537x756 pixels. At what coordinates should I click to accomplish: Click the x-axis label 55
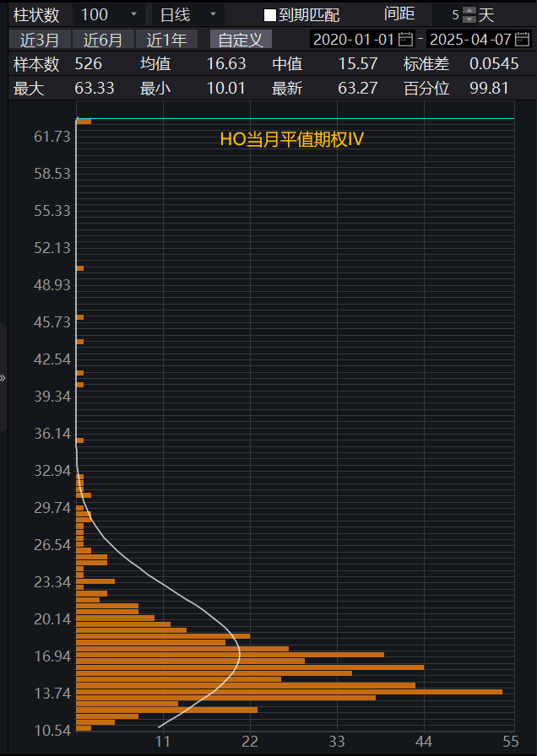coord(511,742)
